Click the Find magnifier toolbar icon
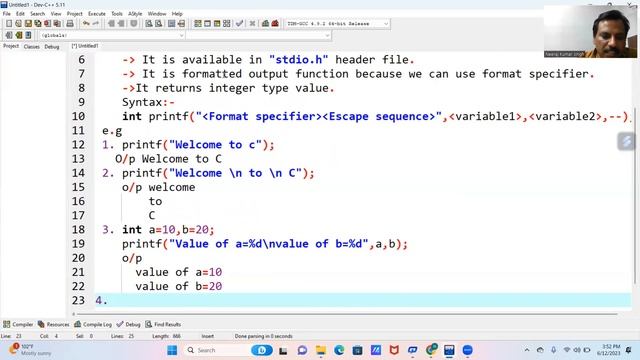Image resolution: width=640 pixels, height=360 pixels. pyautogui.click(x=149, y=24)
